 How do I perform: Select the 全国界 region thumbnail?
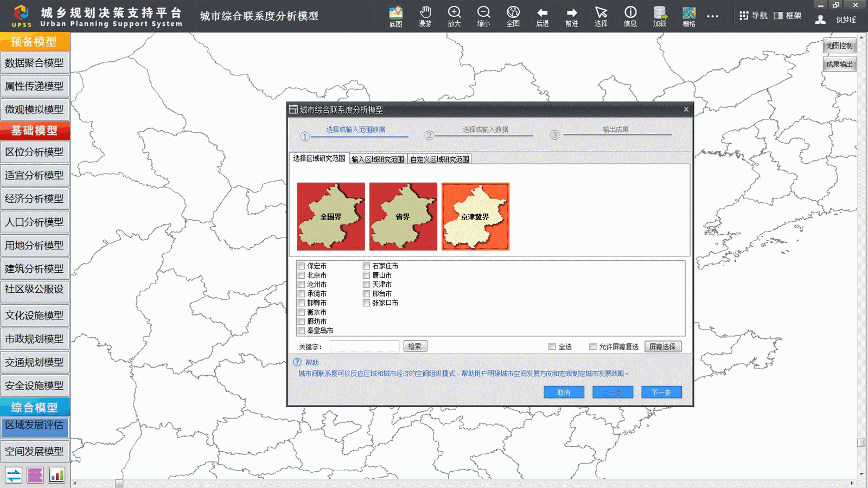point(331,216)
